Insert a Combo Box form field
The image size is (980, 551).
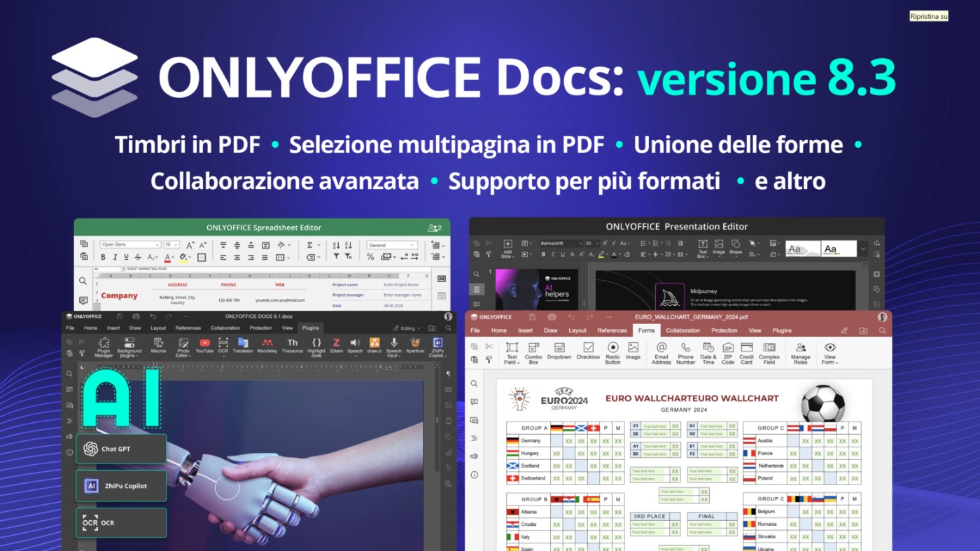(533, 353)
